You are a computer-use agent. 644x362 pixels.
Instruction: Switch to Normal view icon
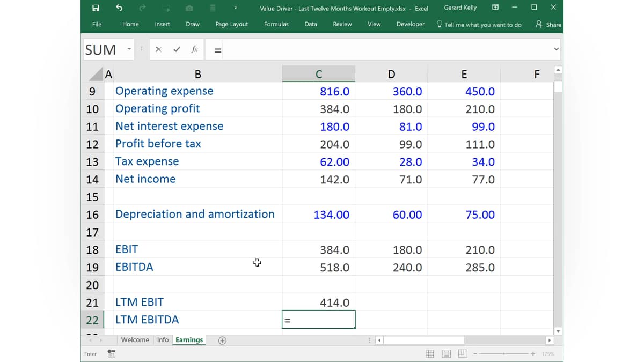point(430,354)
